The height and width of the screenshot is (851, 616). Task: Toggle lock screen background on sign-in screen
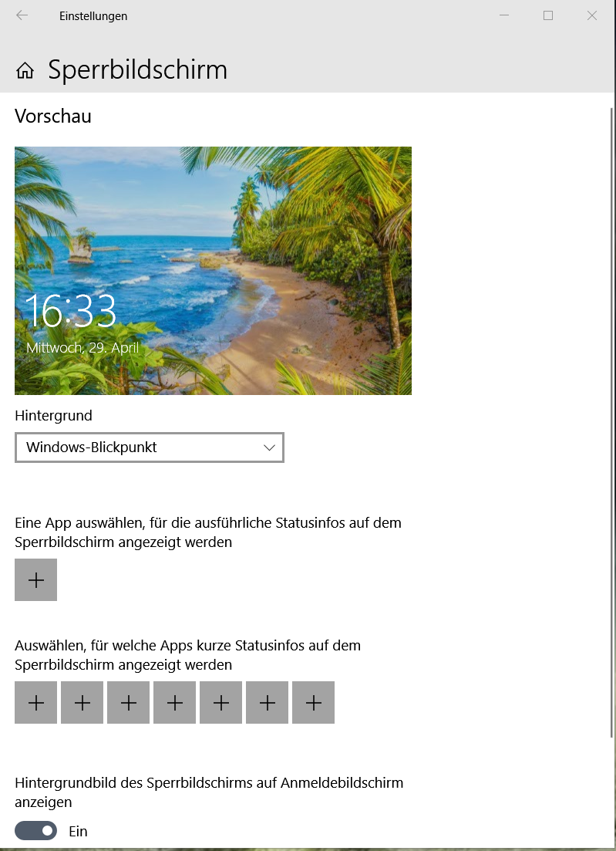point(35,830)
